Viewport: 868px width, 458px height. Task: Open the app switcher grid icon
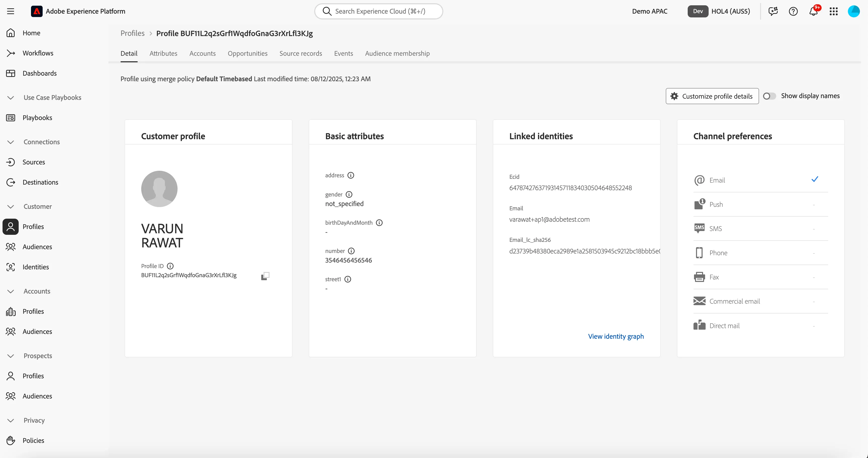pyautogui.click(x=834, y=11)
